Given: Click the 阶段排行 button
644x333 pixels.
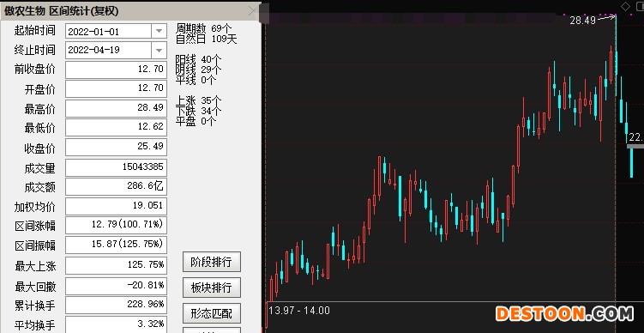Looking at the screenshot, I should [x=212, y=262].
